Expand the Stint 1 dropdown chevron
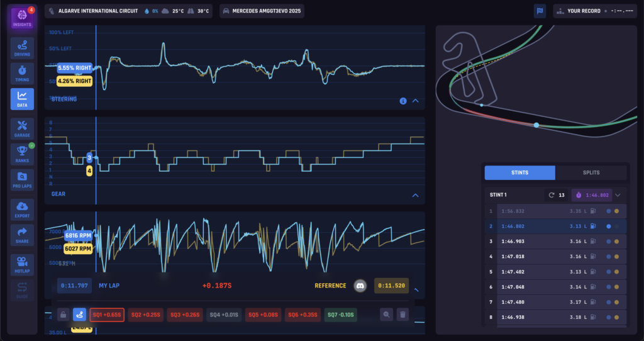This screenshot has height=341, width=644. coord(618,195)
